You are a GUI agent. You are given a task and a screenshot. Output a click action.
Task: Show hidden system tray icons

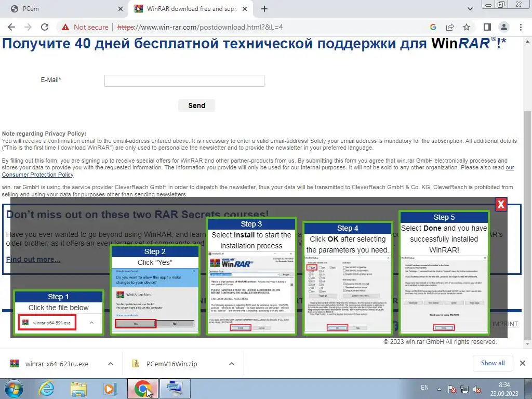tap(439, 389)
